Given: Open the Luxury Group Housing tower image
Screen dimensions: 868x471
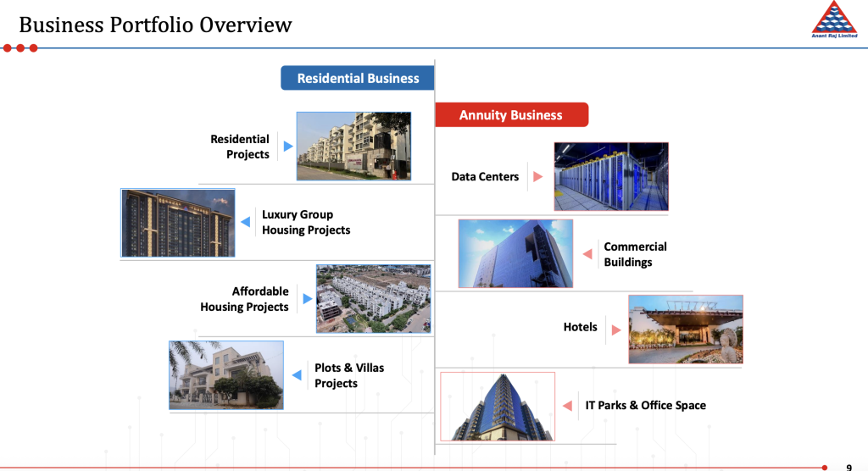Looking at the screenshot, I should click(177, 223).
